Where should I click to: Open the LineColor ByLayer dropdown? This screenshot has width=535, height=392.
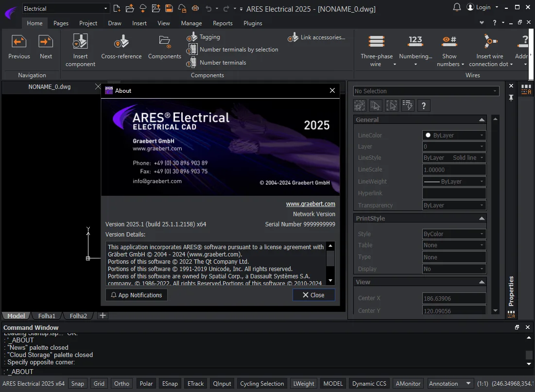(454, 135)
